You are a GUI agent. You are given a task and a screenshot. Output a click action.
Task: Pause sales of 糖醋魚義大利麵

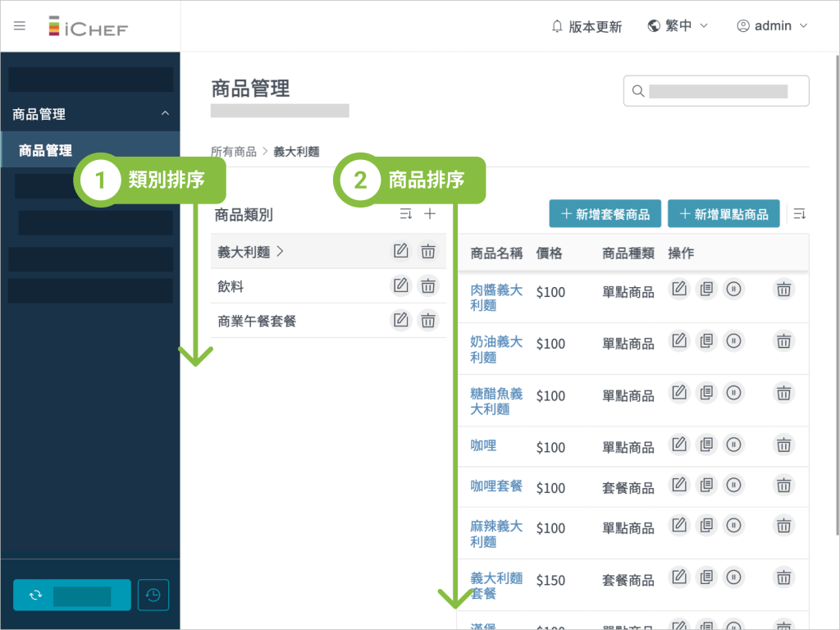click(733, 393)
